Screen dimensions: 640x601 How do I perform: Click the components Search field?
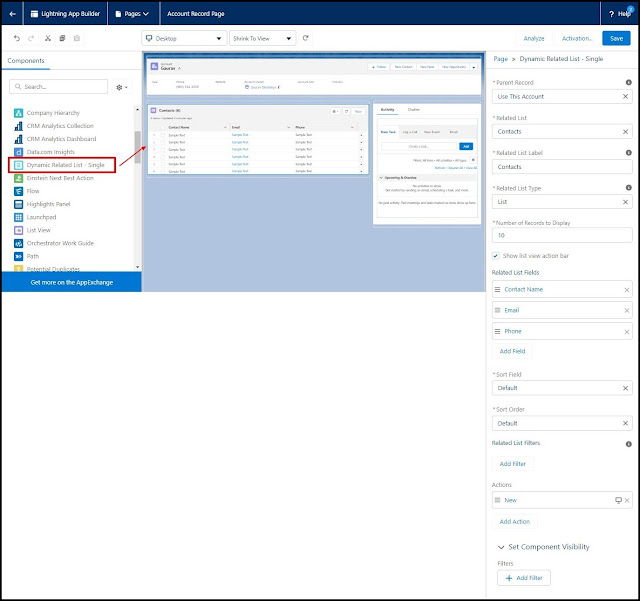pos(59,87)
